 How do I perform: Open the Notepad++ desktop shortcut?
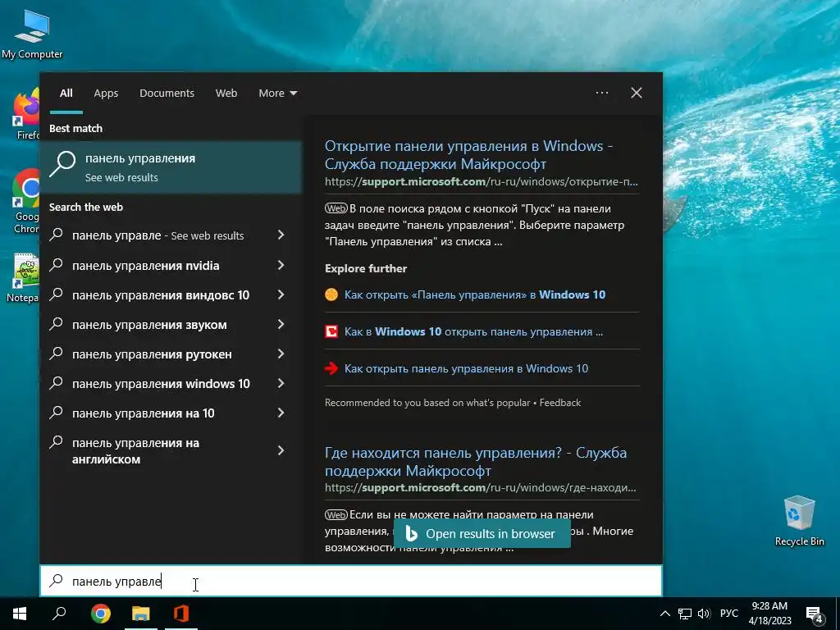(24, 278)
